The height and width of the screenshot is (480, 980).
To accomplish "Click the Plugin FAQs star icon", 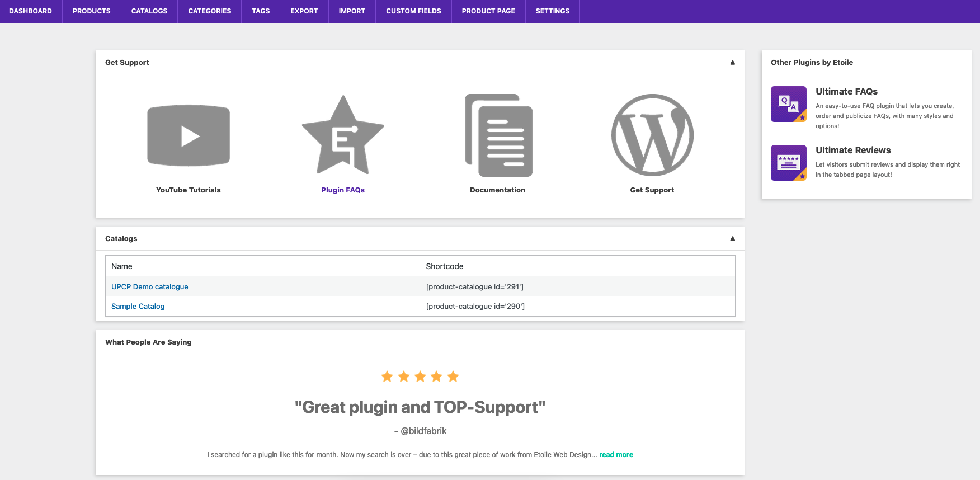I will pos(343,135).
